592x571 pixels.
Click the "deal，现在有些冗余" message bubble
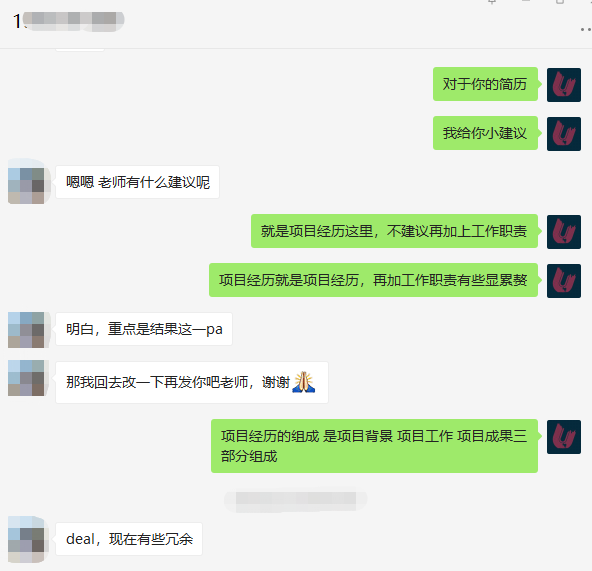[x=129, y=539]
